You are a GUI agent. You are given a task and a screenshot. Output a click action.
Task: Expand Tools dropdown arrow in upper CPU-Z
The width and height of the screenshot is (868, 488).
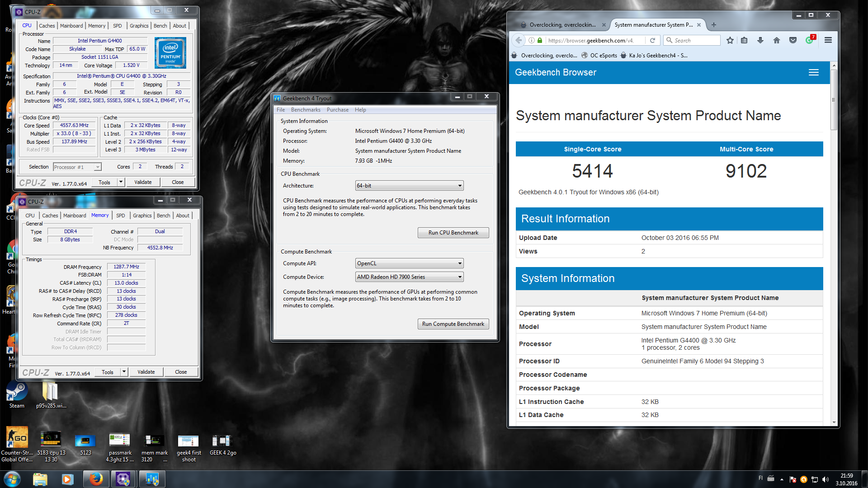pyautogui.click(x=121, y=182)
